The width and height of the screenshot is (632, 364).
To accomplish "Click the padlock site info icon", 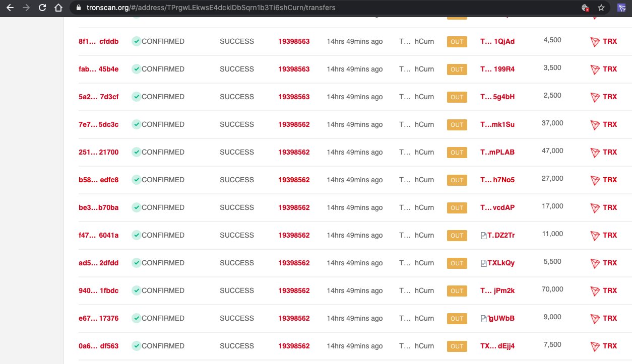I will click(78, 8).
